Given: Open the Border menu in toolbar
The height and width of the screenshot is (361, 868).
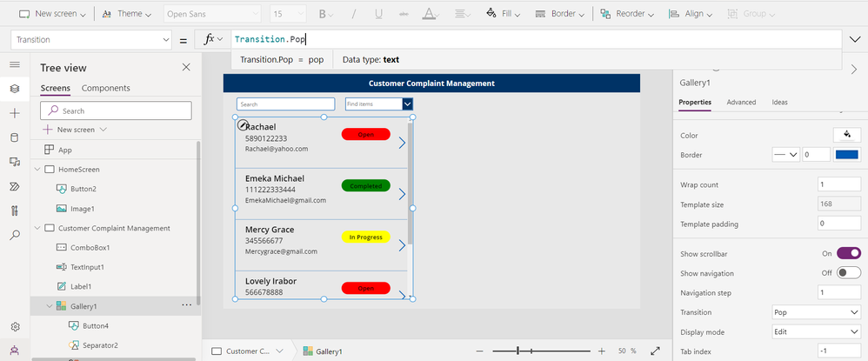Looking at the screenshot, I should (560, 14).
